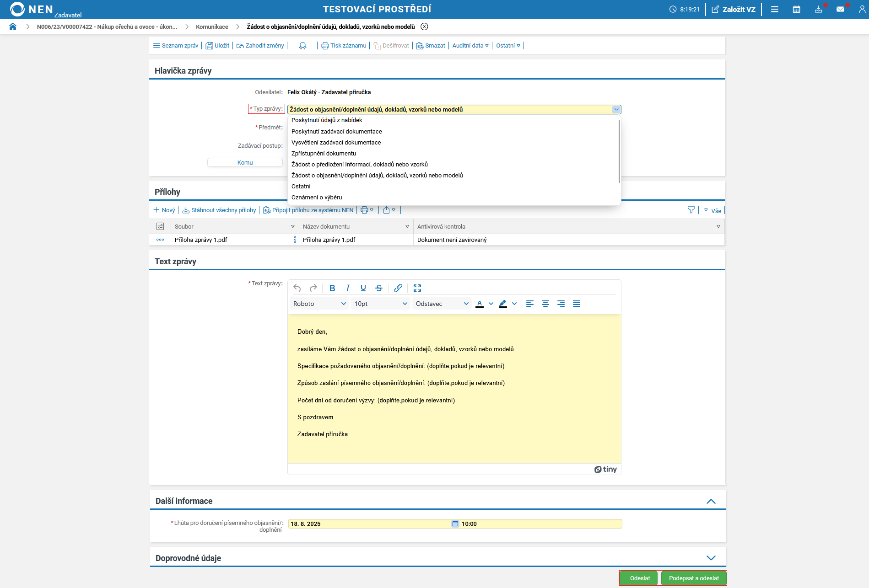Undo last edit in text editor

click(297, 288)
